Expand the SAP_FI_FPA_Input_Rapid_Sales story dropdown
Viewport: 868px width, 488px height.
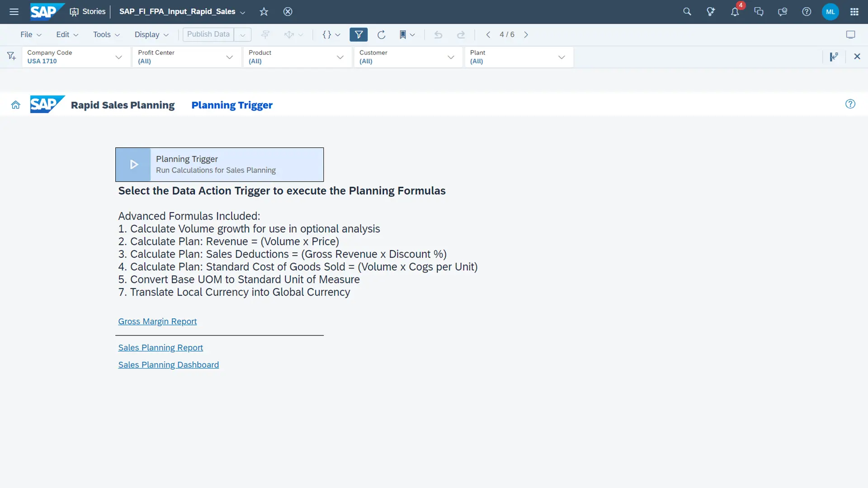tap(243, 12)
